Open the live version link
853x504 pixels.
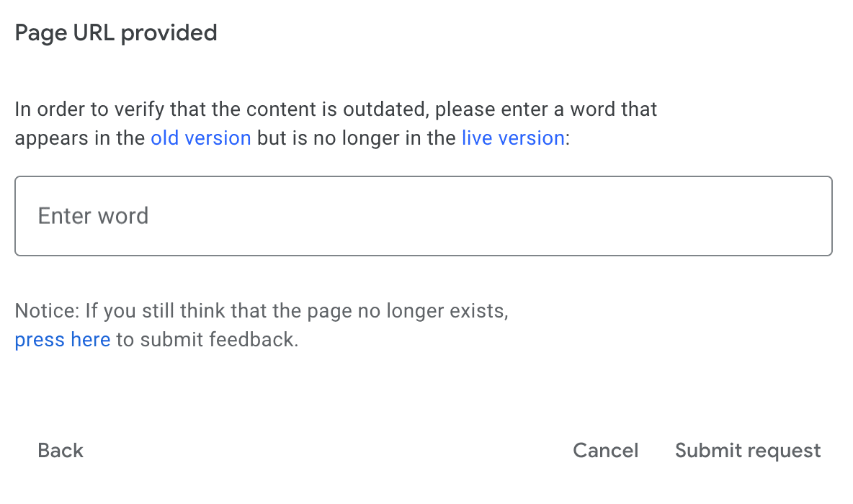coord(513,138)
